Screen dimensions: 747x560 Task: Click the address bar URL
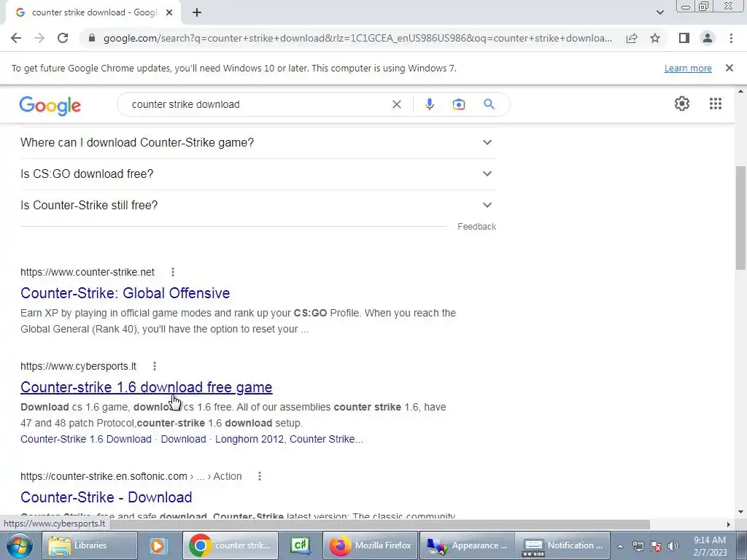tap(357, 38)
